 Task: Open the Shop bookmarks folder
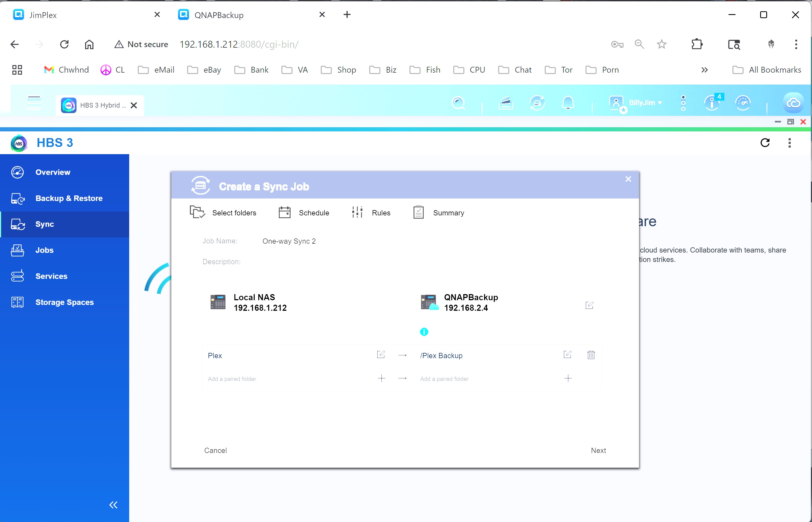338,70
